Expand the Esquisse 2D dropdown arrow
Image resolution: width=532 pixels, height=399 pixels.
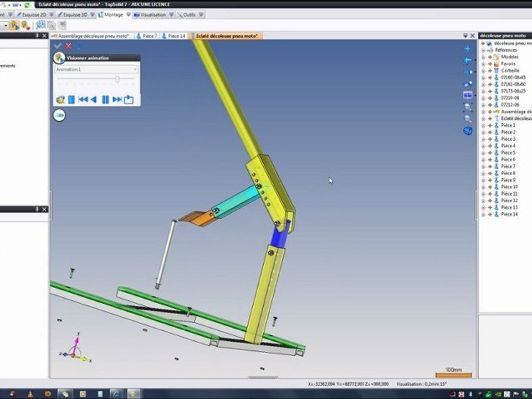coord(52,14)
